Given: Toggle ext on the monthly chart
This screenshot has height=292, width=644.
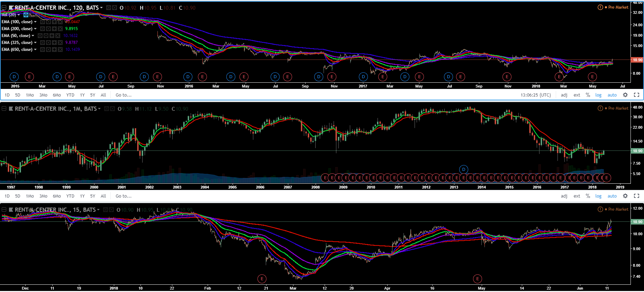Looking at the screenshot, I should (x=577, y=196).
